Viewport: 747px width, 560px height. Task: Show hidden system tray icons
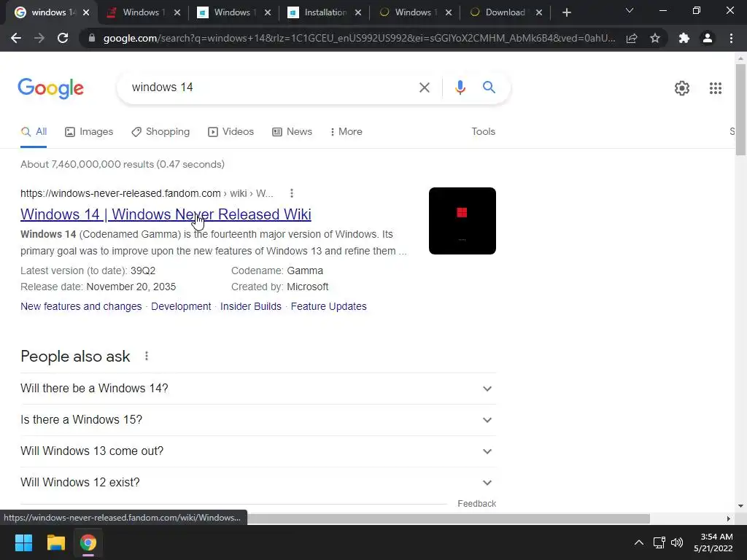(x=639, y=542)
